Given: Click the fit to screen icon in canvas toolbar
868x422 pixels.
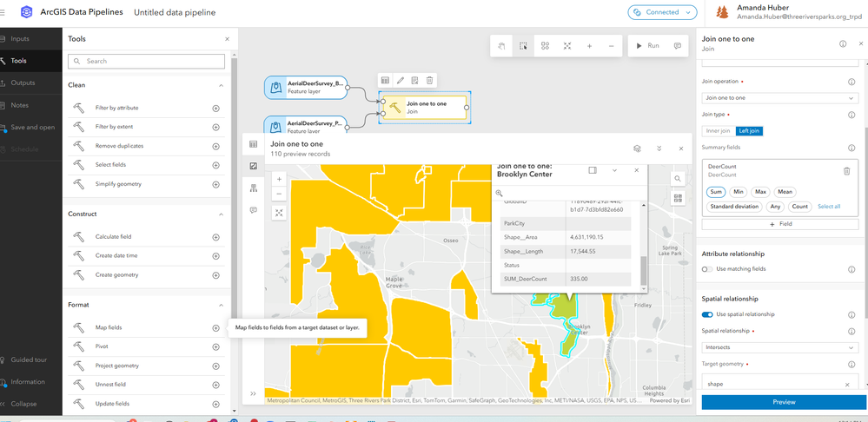Looking at the screenshot, I should click(x=567, y=46).
